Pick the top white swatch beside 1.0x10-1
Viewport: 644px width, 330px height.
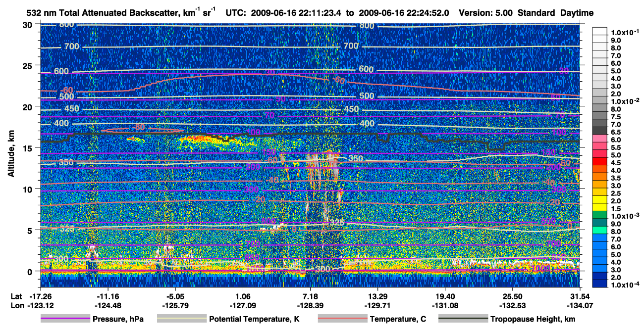click(600, 31)
